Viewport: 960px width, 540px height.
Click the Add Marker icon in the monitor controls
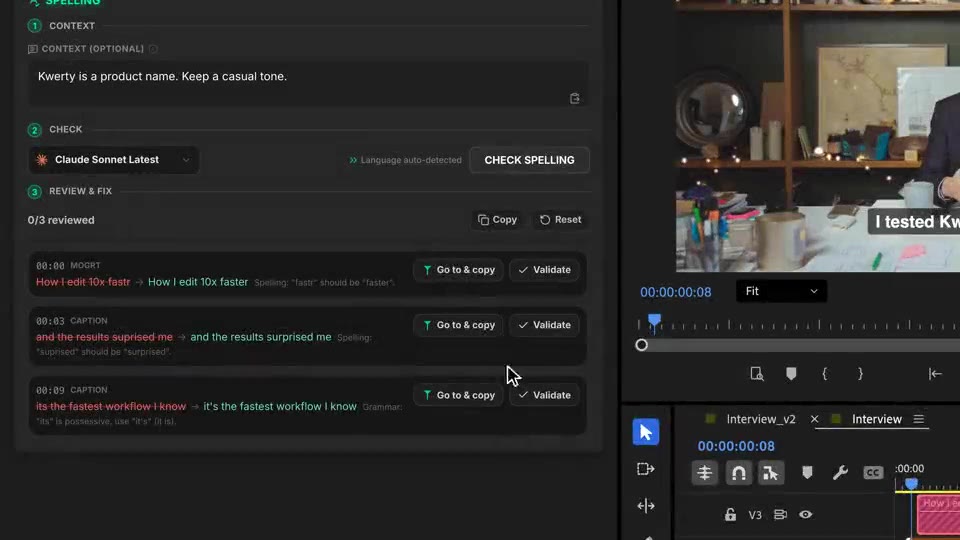coord(791,373)
